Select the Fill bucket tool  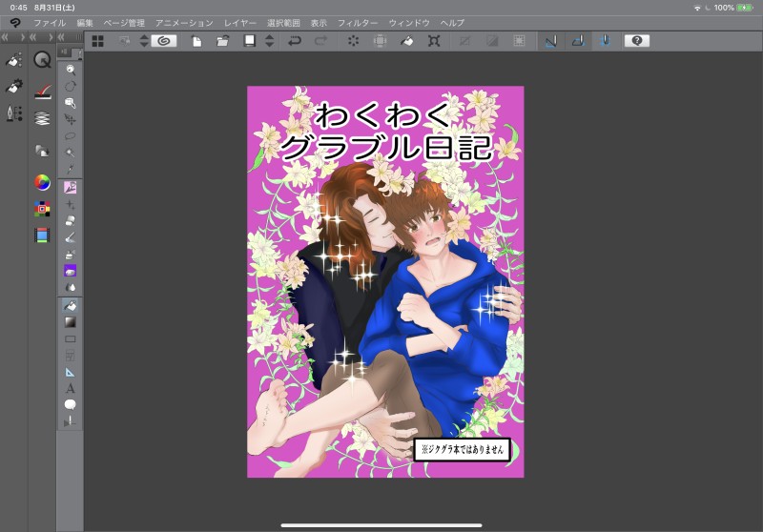[71, 305]
